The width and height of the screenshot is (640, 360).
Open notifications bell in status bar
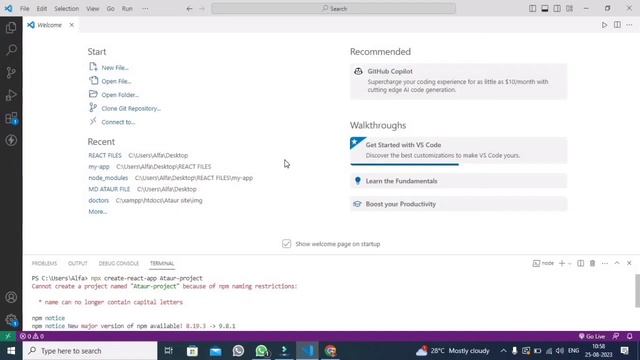coord(629,336)
